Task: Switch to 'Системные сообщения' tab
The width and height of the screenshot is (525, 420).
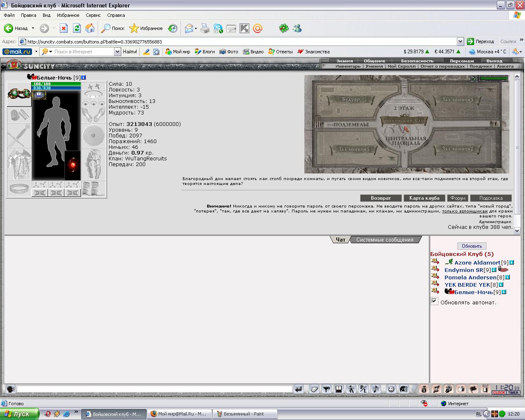Action: point(384,240)
